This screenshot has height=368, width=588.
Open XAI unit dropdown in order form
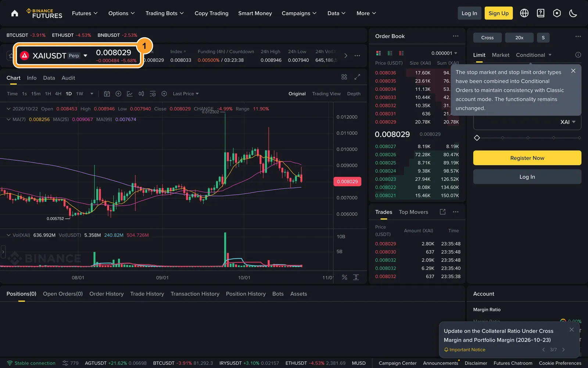(568, 122)
